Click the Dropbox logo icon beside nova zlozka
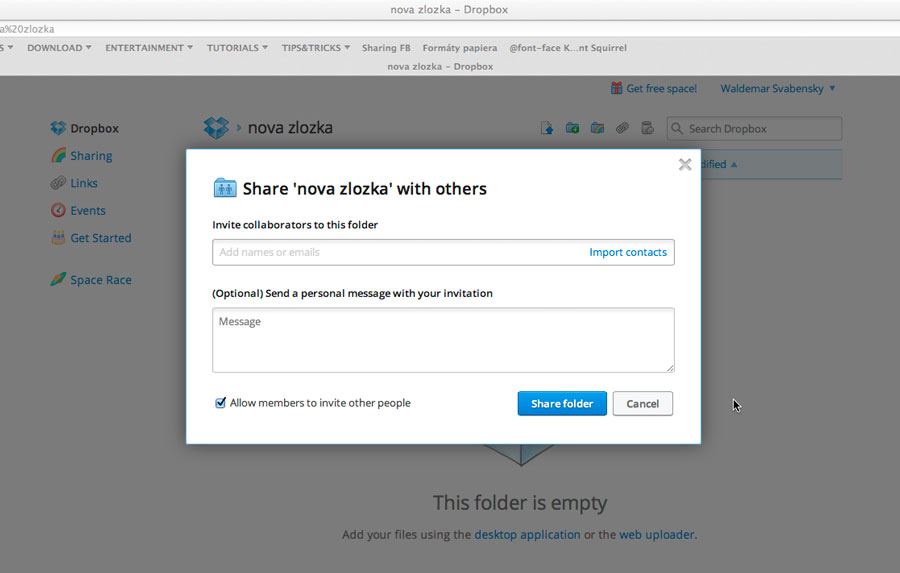The height and width of the screenshot is (573, 900). [x=216, y=127]
